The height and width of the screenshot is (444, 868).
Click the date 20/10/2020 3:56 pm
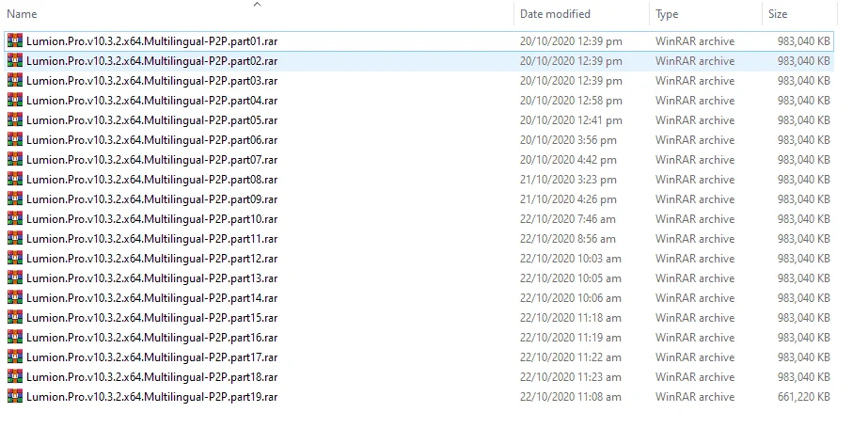click(568, 140)
